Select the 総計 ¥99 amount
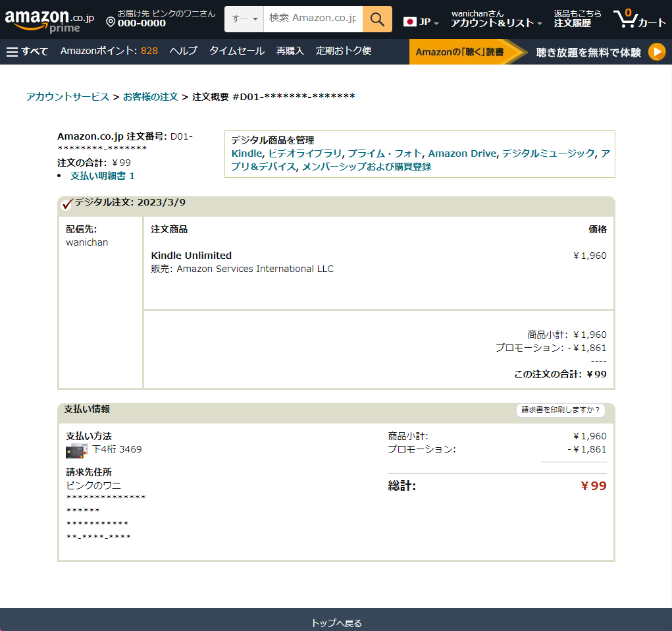The image size is (672, 631). coord(593,486)
